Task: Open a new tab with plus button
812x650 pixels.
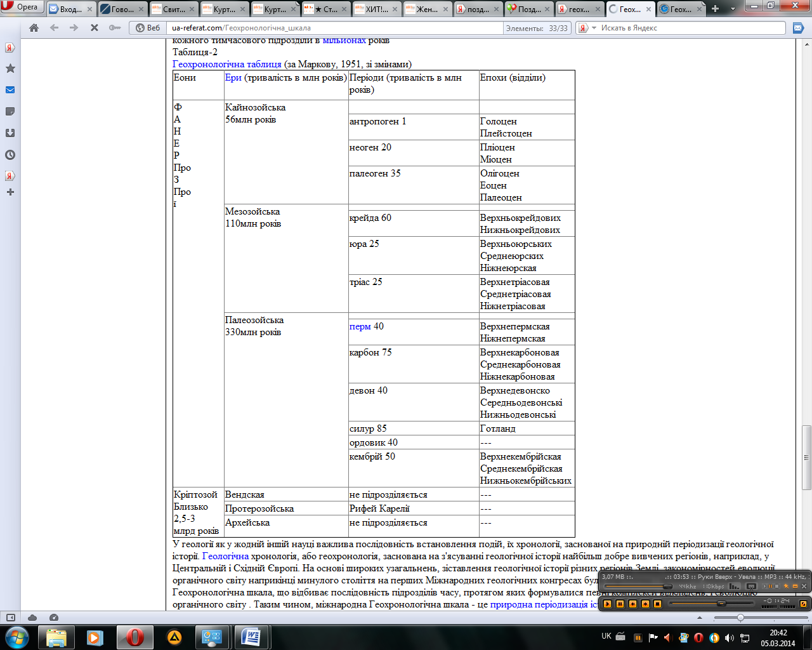Action: point(716,9)
